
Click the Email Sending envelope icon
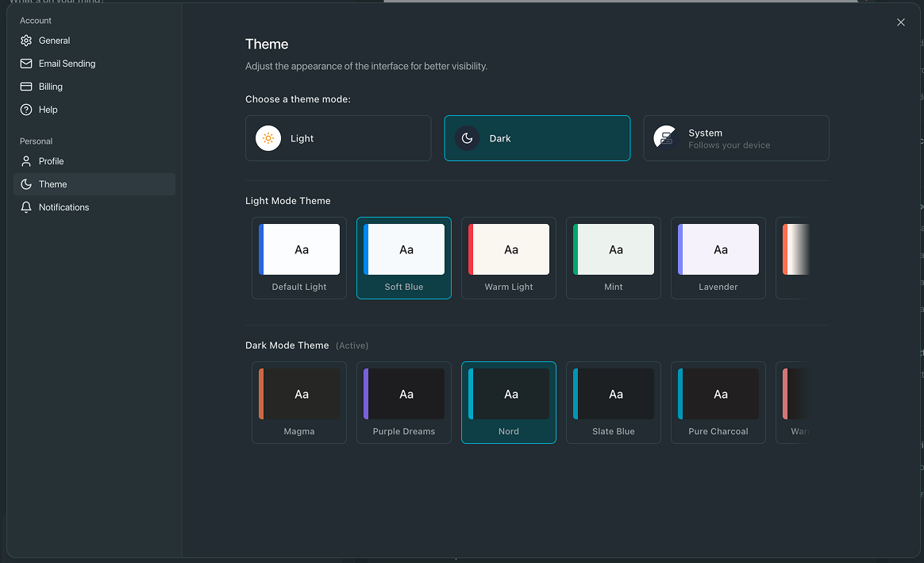point(26,64)
